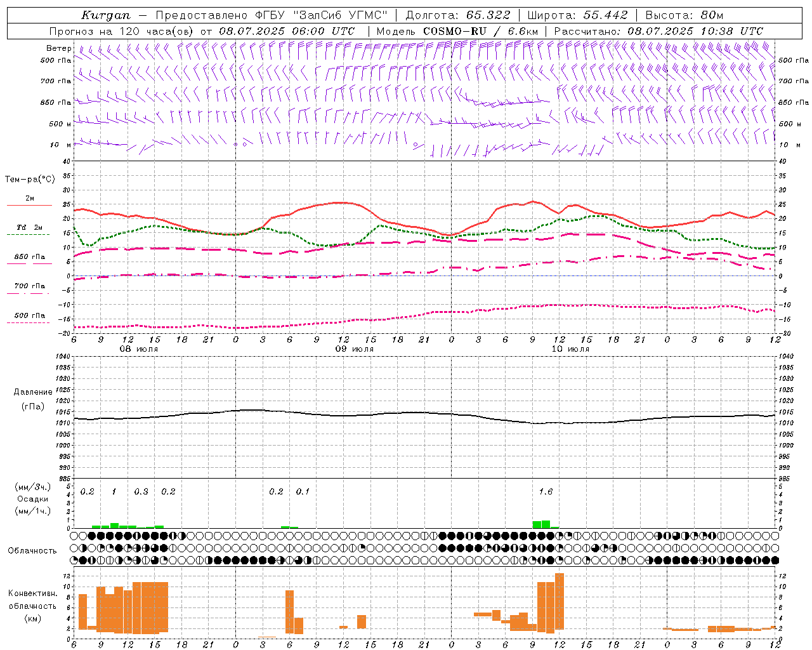Screen dimensions: 812x650
Task: Click the "Конвективн." convective cloud label
Action: 32,594
